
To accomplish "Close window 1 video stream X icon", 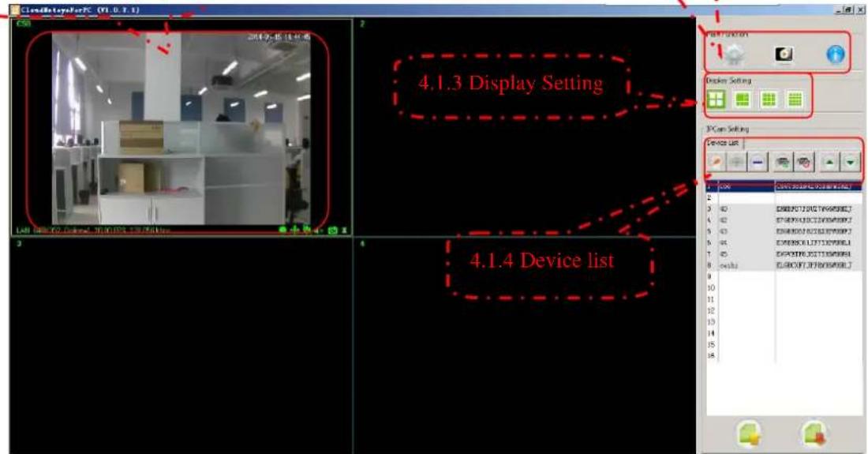I will 344,231.
